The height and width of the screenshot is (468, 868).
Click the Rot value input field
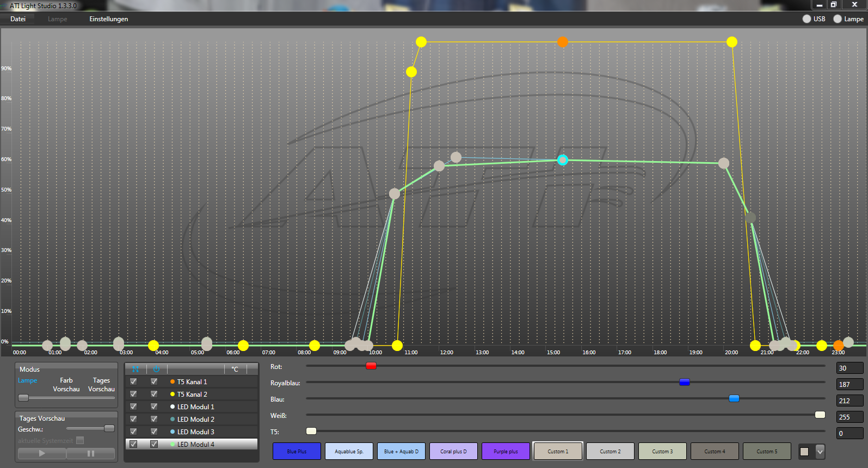point(849,368)
